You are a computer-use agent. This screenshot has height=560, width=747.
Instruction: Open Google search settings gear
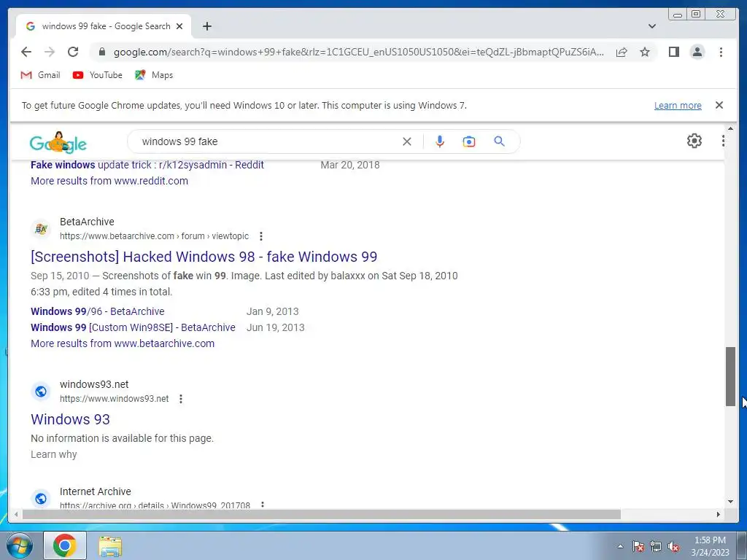(x=694, y=141)
